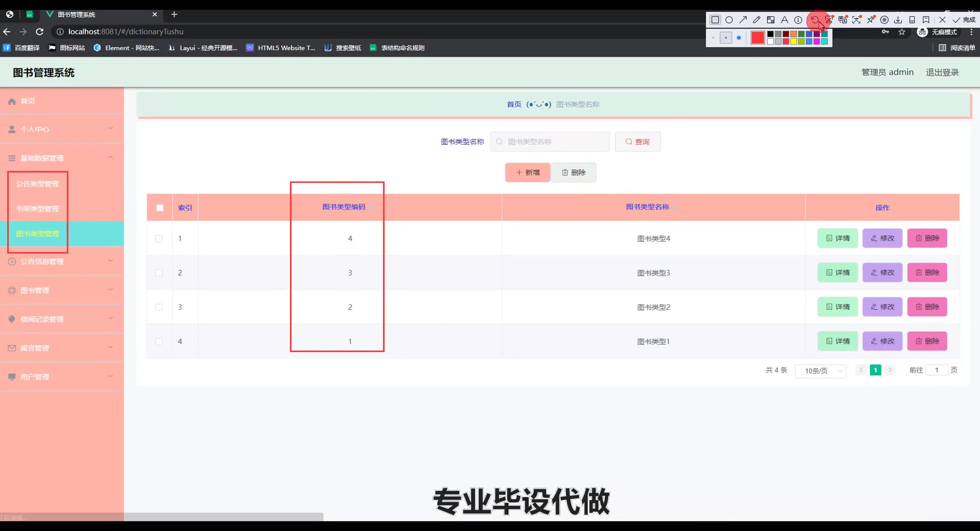The width and height of the screenshot is (980, 531).
Task: Reload the page with the refresh icon
Action: (39, 32)
